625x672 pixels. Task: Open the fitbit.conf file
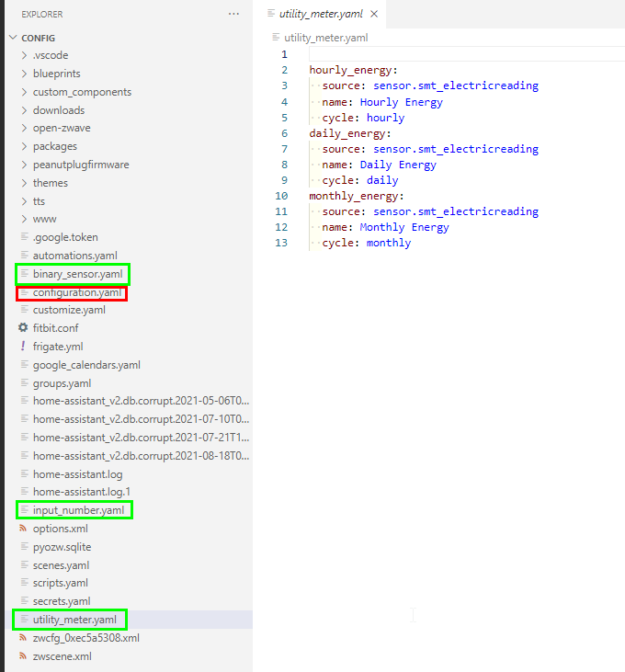pyautogui.click(x=56, y=328)
